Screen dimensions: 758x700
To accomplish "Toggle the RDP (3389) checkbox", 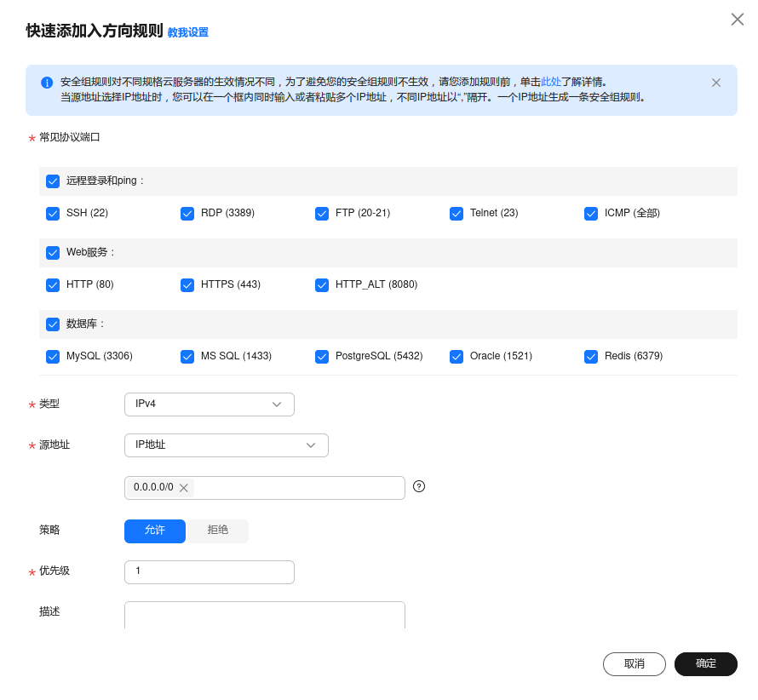I will tap(187, 213).
